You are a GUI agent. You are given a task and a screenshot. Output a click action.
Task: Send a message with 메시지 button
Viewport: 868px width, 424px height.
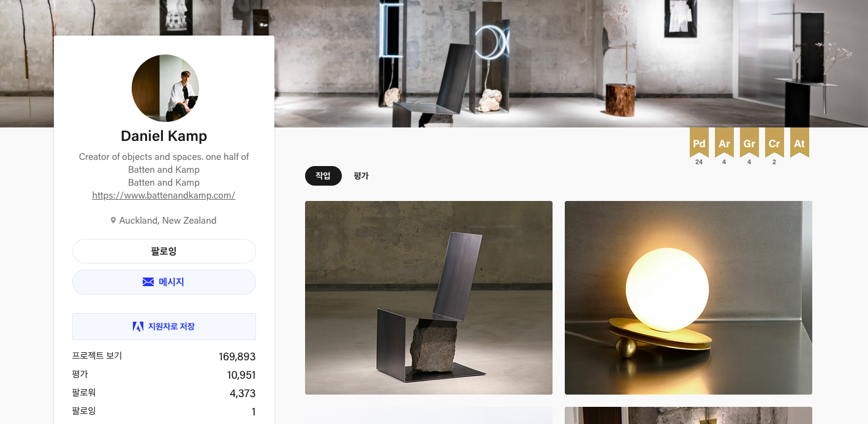click(x=164, y=282)
